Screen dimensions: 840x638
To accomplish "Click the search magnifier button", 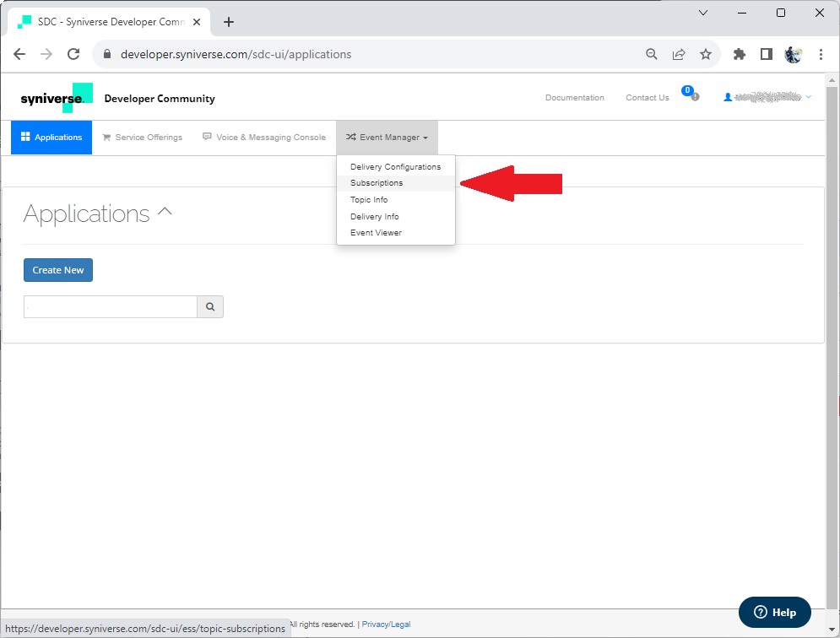I will (210, 307).
